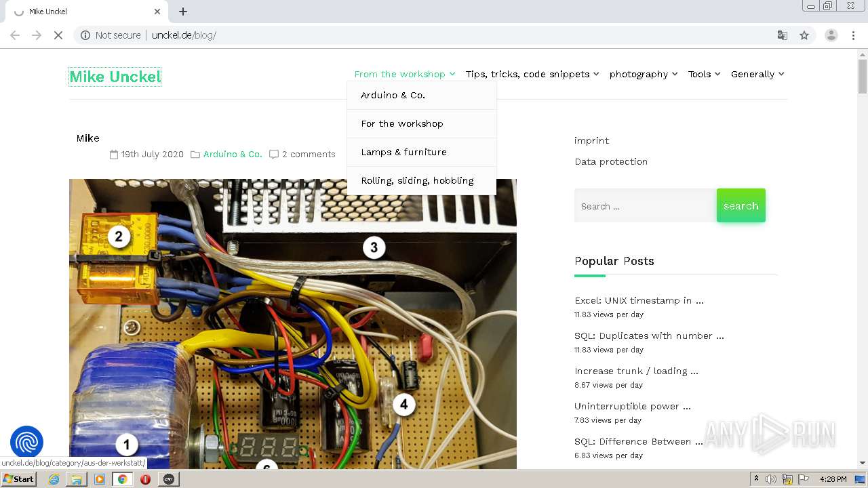
Task: Click the featured circuit board post image
Action: (x=293, y=324)
